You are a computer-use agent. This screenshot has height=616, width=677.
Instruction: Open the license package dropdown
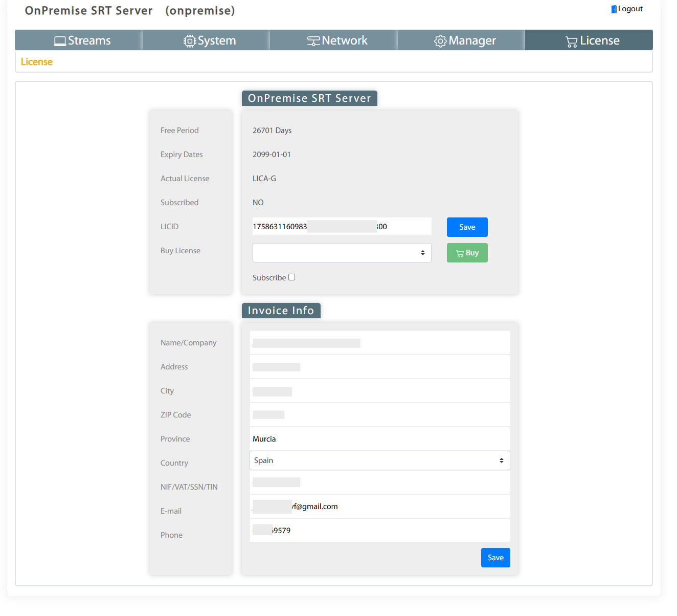tap(342, 252)
